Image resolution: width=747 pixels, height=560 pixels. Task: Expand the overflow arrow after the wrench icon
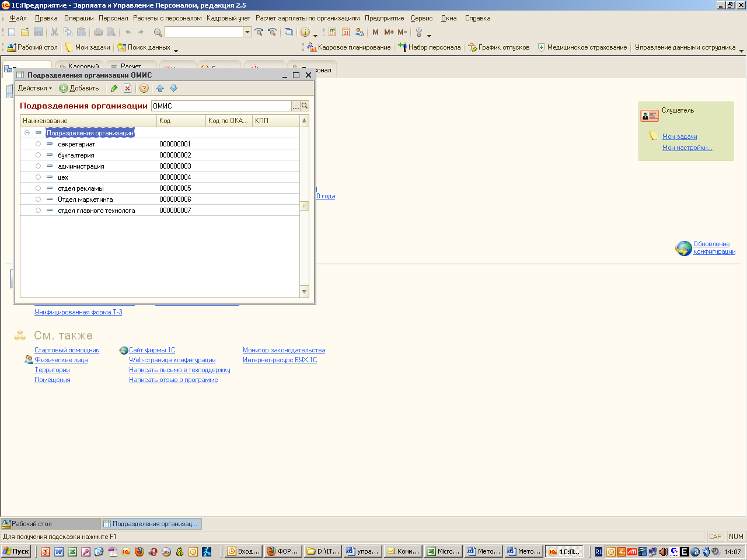429,36
